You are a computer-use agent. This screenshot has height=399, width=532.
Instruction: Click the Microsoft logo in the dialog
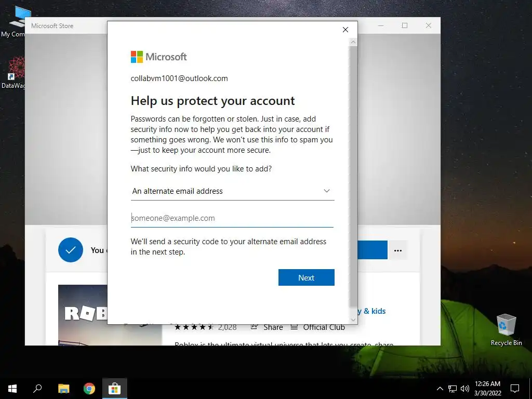(x=159, y=57)
